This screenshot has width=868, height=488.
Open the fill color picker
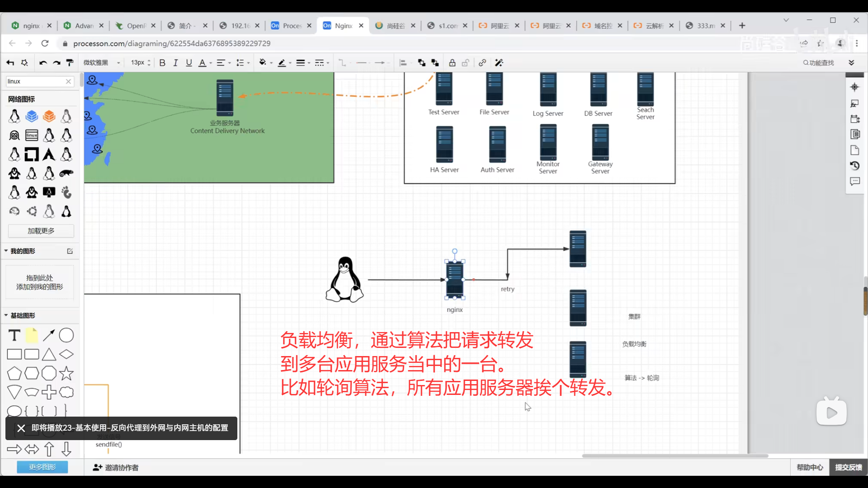click(x=263, y=63)
